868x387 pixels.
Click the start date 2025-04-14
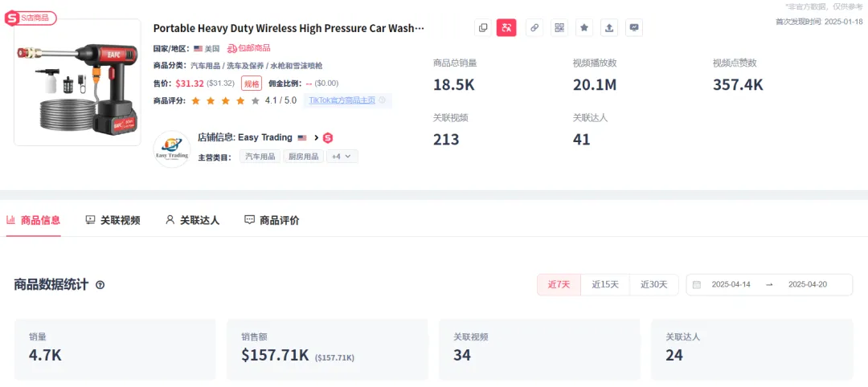coord(731,285)
